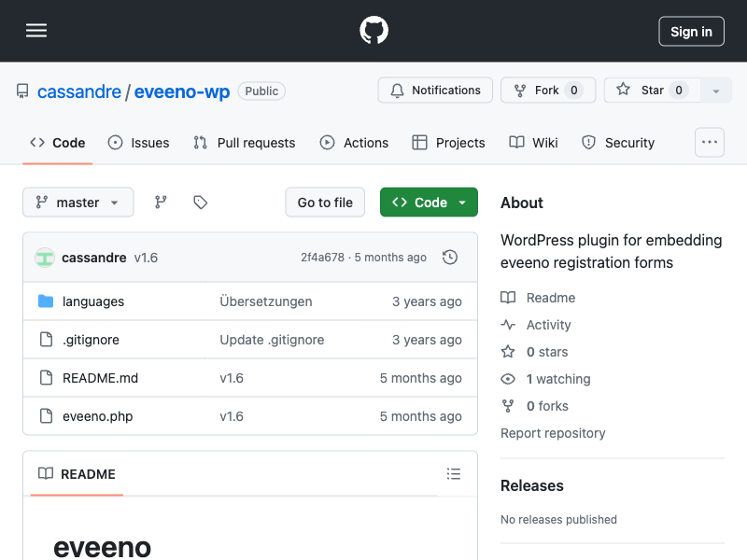Image resolution: width=747 pixels, height=560 pixels.
Task: Open the Übersetzungen commit message
Action: [266, 301]
